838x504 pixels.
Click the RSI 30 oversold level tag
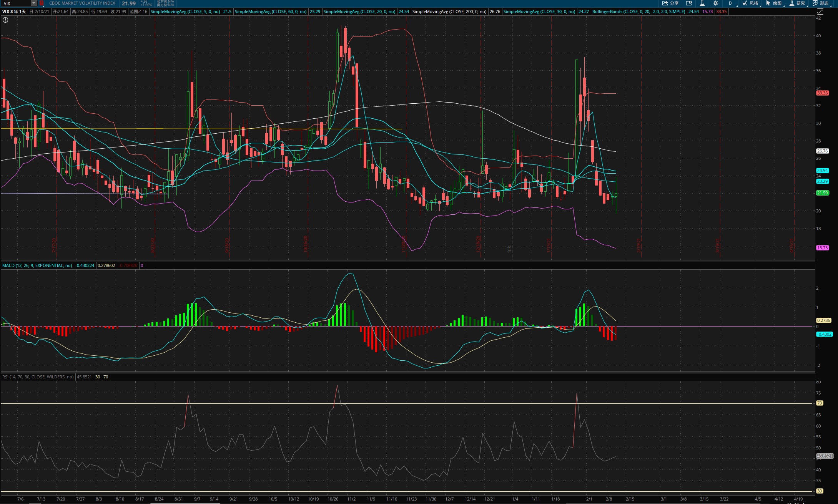(820, 491)
